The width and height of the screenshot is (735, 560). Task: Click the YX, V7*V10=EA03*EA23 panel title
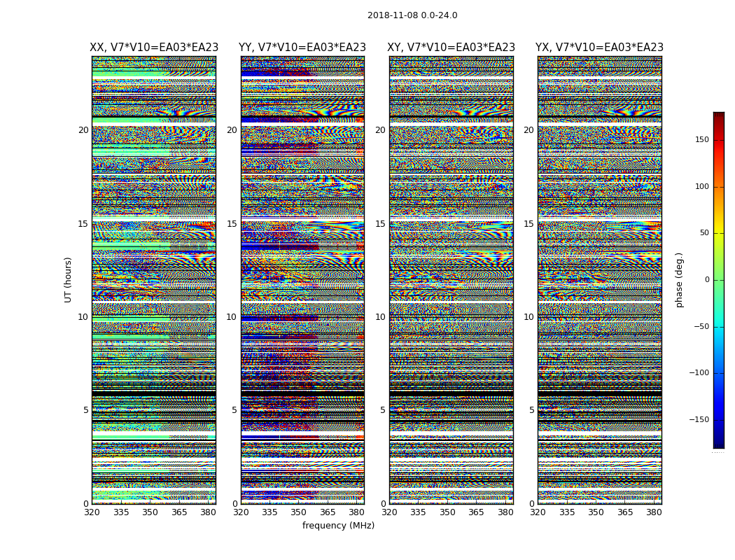tap(599, 48)
